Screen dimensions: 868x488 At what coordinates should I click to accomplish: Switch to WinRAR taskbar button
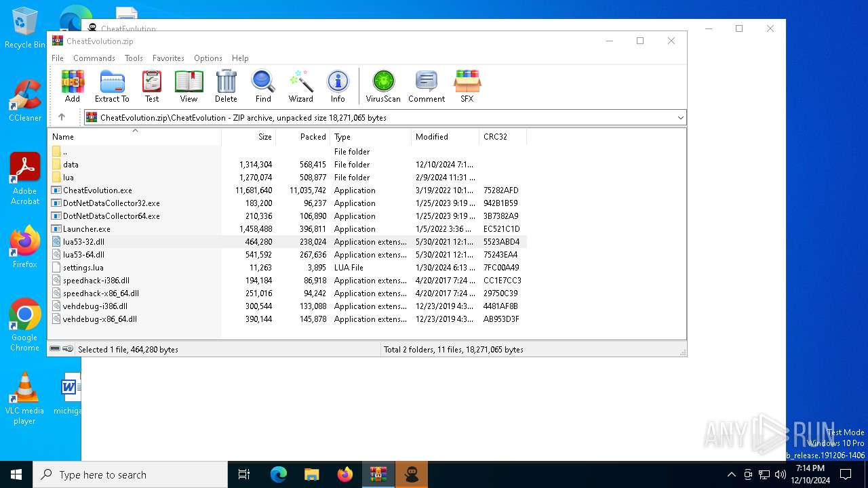(378, 474)
